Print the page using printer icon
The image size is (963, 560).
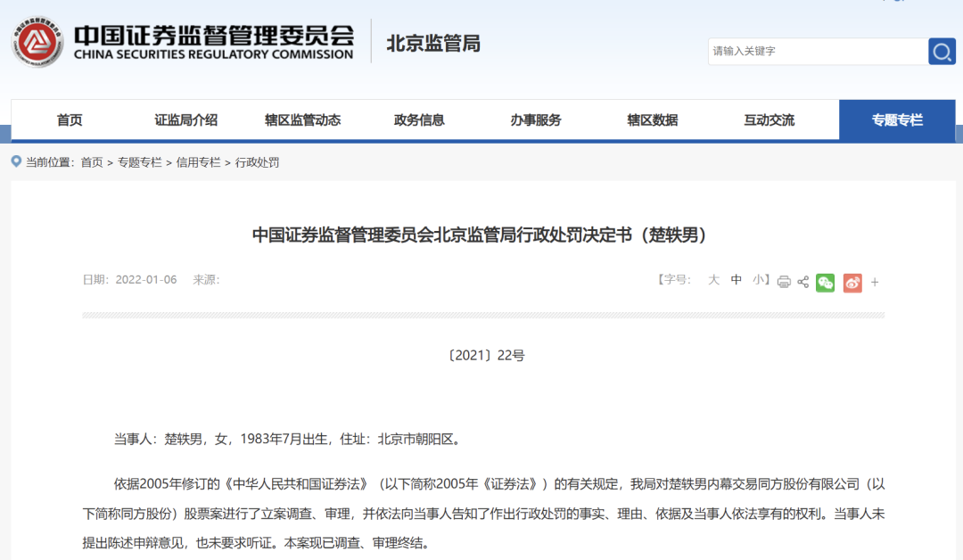coord(784,282)
